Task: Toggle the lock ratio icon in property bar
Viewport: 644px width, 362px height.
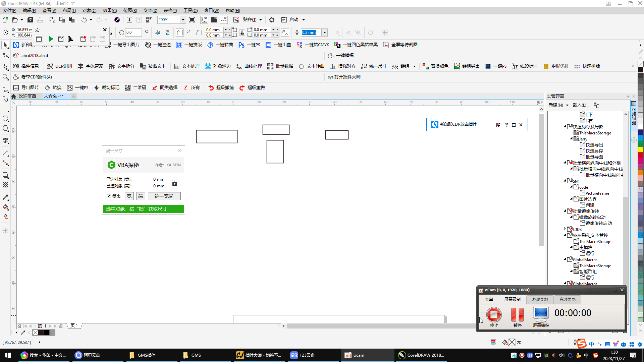Action: pyautogui.click(x=242, y=33)
